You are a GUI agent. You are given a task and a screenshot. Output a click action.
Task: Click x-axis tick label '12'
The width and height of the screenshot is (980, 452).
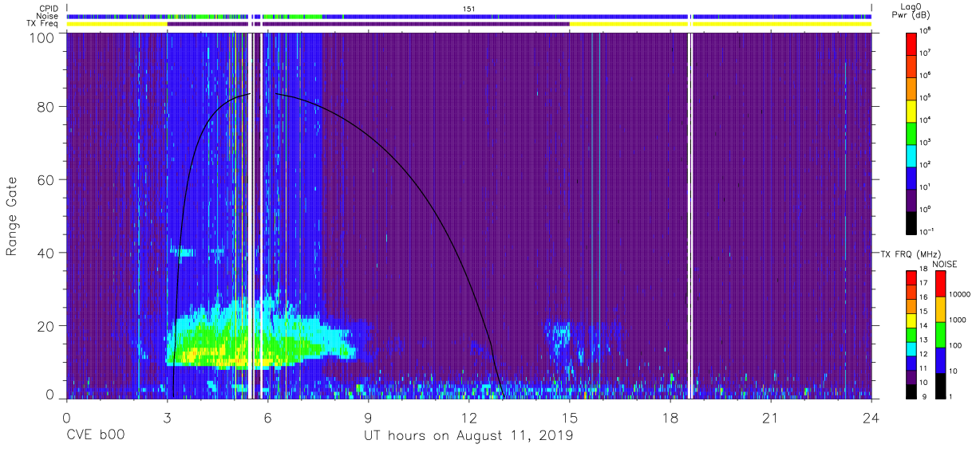click(468, 418)
